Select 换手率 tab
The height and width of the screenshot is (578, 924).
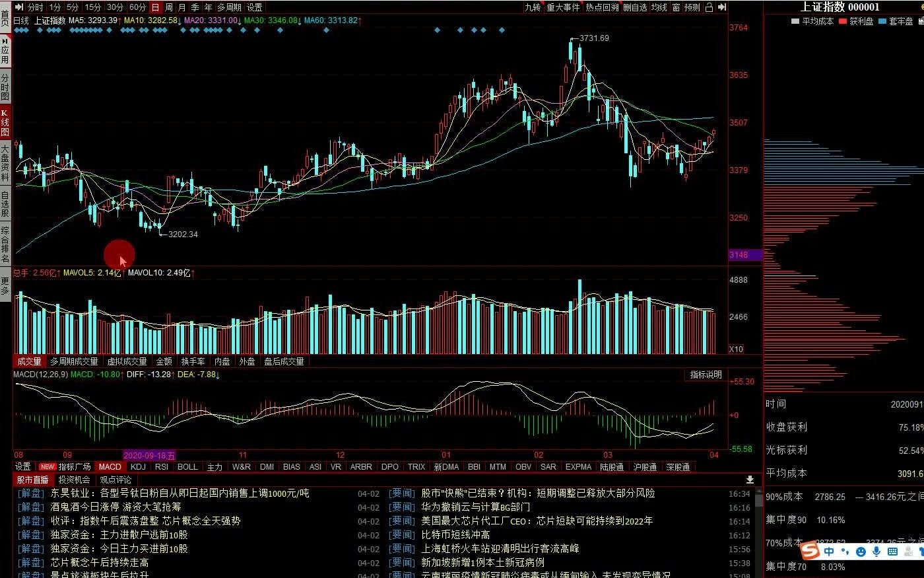coord(193,361)
